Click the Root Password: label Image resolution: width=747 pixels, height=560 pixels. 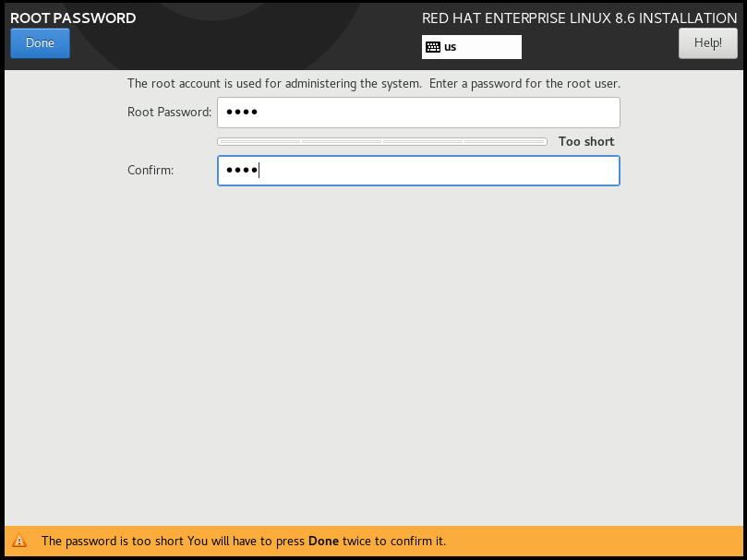[x=170, y=113]
